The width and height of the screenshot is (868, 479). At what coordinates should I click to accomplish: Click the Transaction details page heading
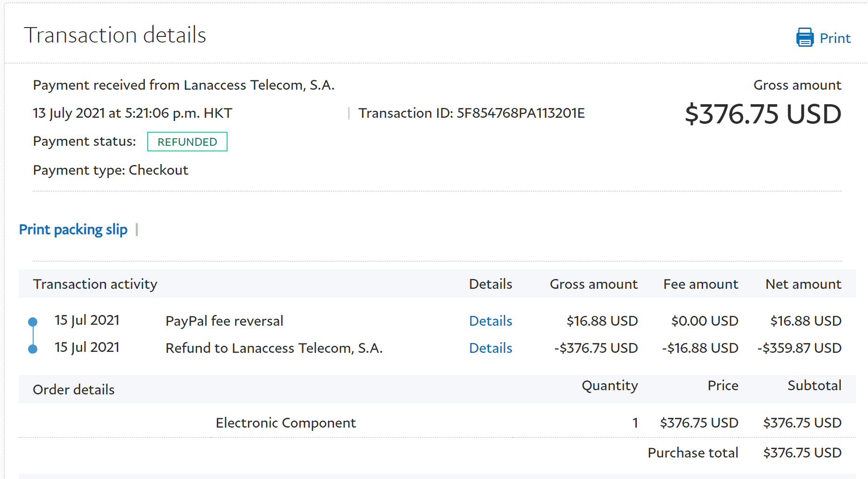coord(115,35)
